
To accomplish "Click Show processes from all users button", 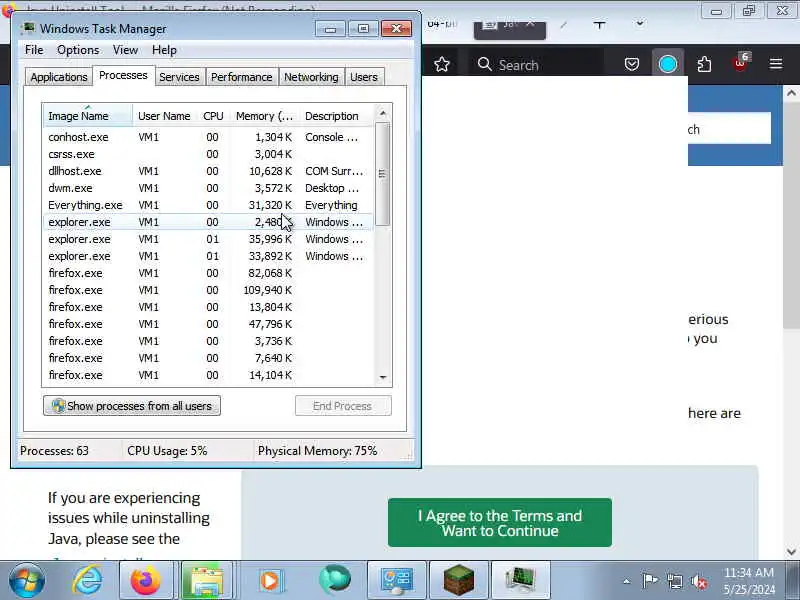I will coord(132,406).
